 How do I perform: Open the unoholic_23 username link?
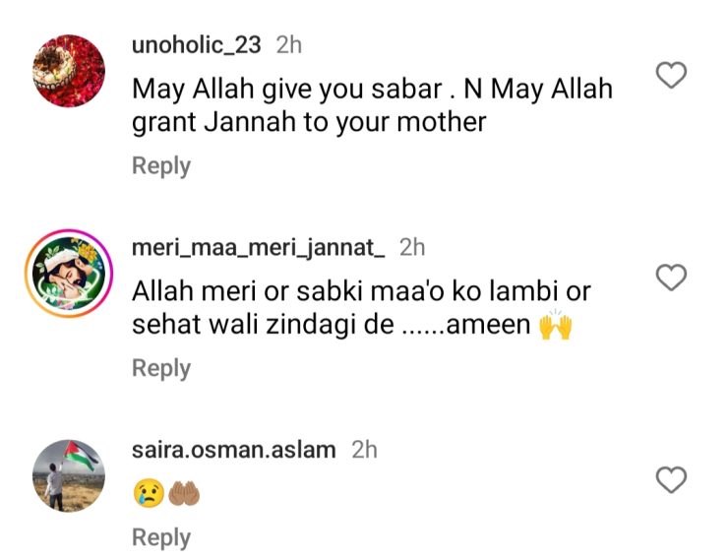pos(198,45)
